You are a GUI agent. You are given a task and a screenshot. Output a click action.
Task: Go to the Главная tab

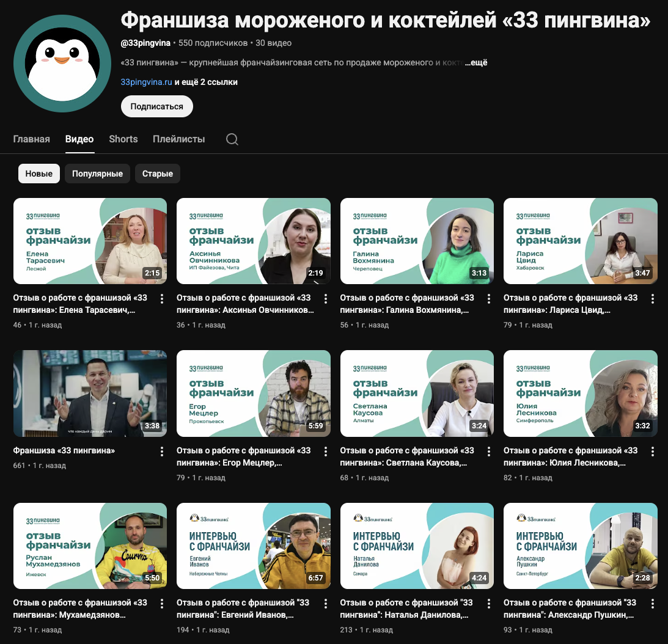pos(32,139)
